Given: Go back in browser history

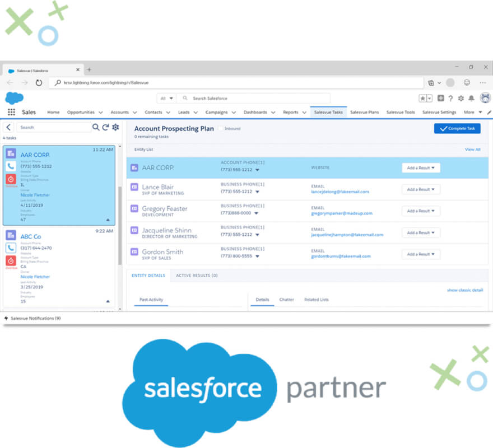Looking at the screenshot, I should pyautogui.click(x=10, y=83).
